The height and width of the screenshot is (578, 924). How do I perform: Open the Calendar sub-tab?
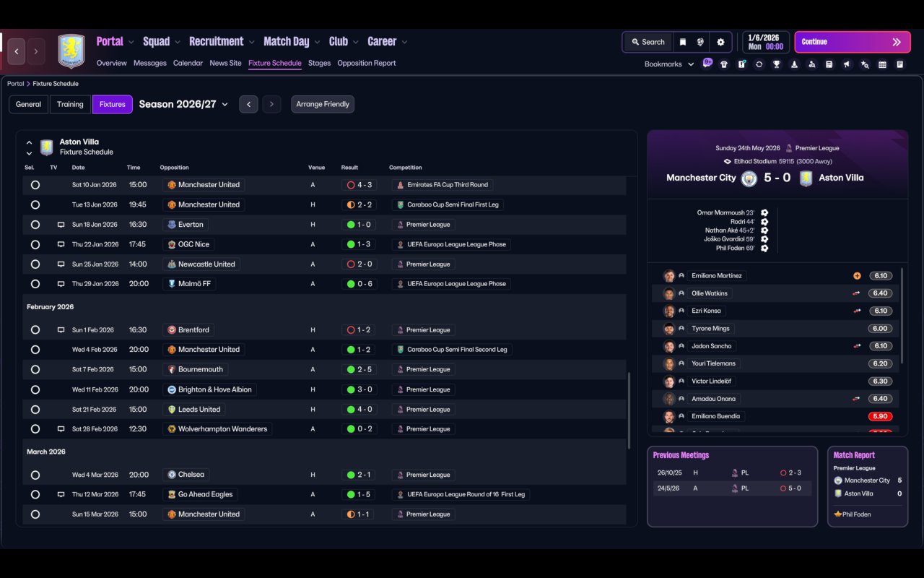(x=188, y=63)
